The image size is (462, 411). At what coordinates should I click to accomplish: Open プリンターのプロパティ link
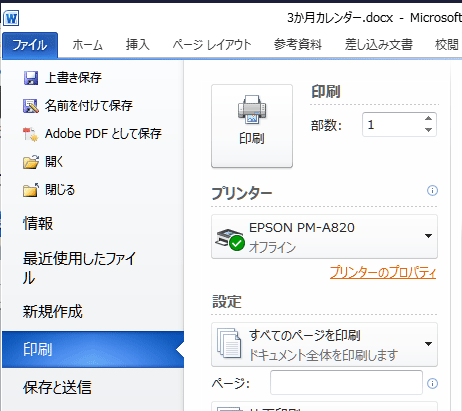click(383, 272)
